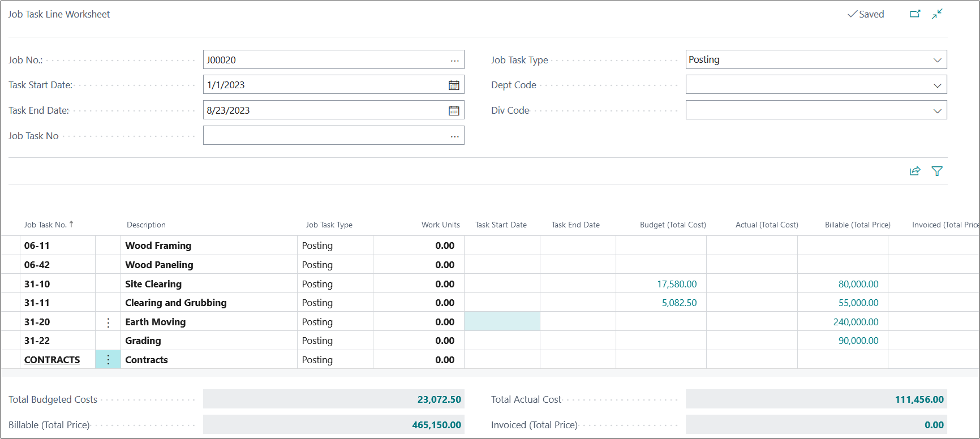Screen dimensions: 980x439
Task: Open Task End Date calendar picker
Action: pyautogui.click(x=454, y=110)
